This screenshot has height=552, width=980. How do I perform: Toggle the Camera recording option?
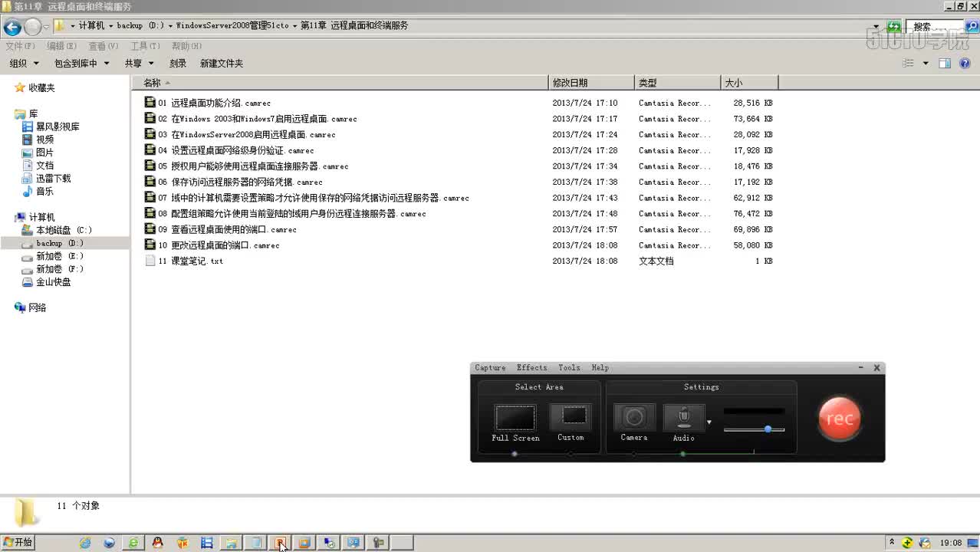click(634, 422)
